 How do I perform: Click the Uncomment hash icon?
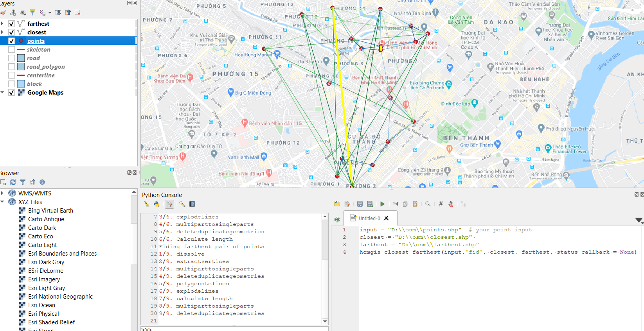pos(451,204)
